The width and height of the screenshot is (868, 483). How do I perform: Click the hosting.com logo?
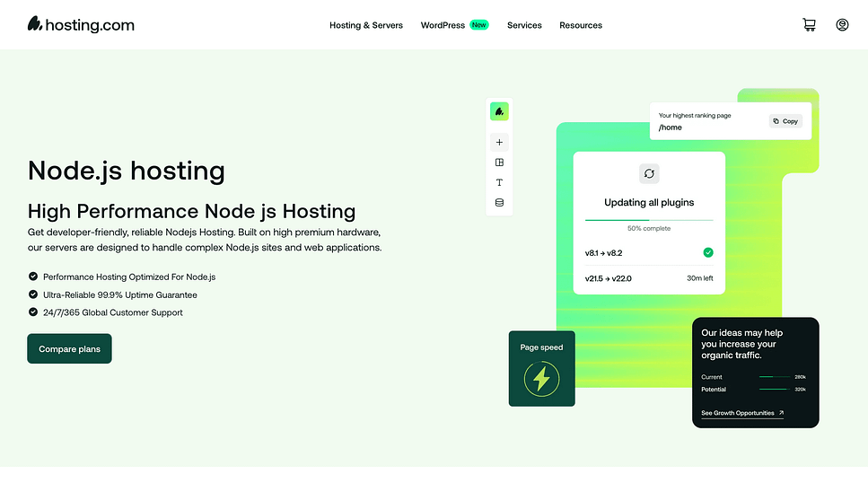tap(81, 25)
